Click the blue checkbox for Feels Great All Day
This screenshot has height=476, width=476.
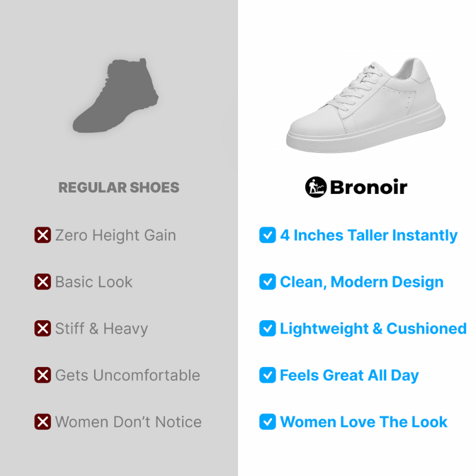[267, 375]
